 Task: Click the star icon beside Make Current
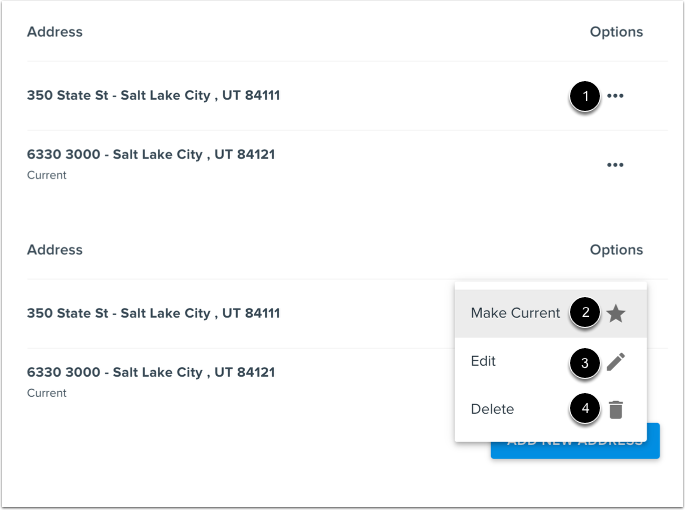click(616, 313)
